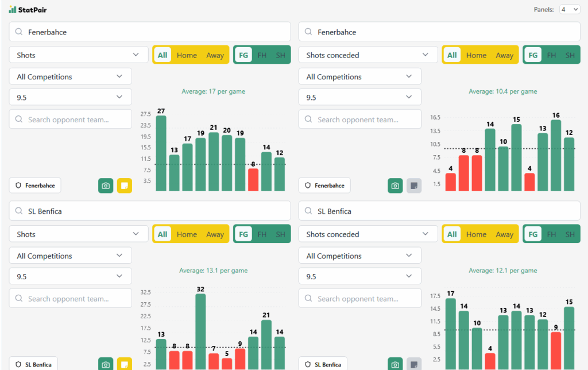Click 'Average: 12.1 per game' text
This screenshot has height=370, width=588.
[x=503, y=270]
